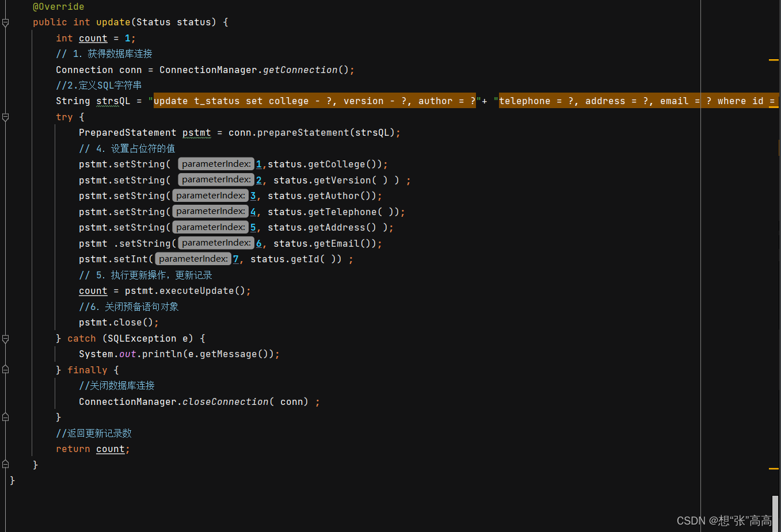The height and width of the screenshot is (532, 781).
Task: Click the getEmail call
Action: pyautogui.click(x=337, y=244)
